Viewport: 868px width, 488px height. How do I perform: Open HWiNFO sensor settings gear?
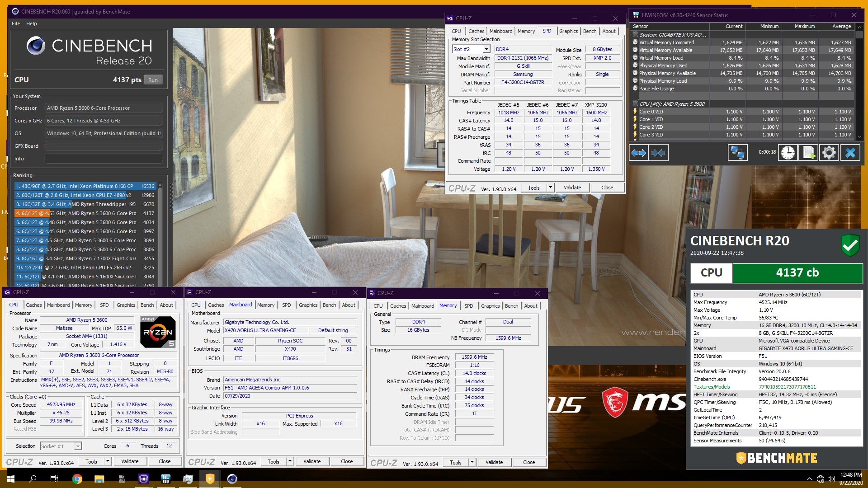point(829,153)
